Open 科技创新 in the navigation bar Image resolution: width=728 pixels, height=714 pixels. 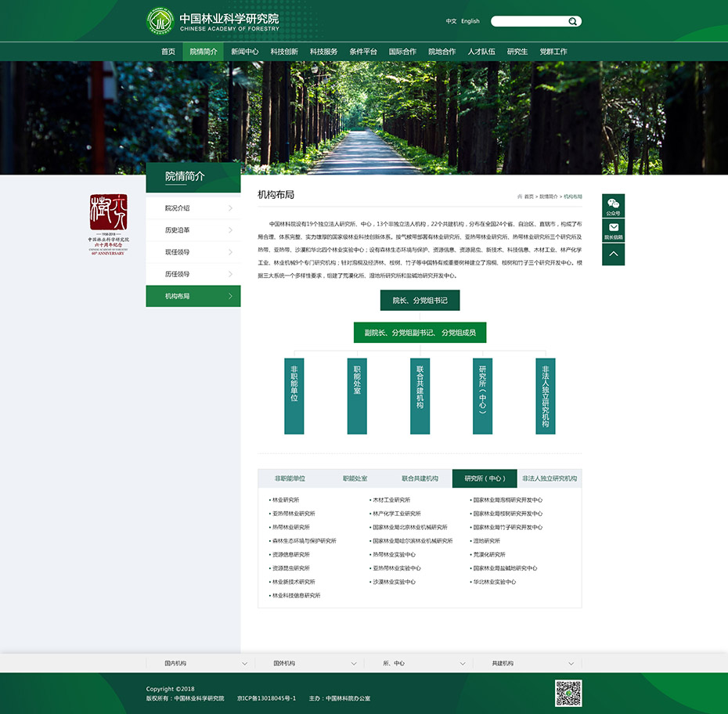coord(284,52)
